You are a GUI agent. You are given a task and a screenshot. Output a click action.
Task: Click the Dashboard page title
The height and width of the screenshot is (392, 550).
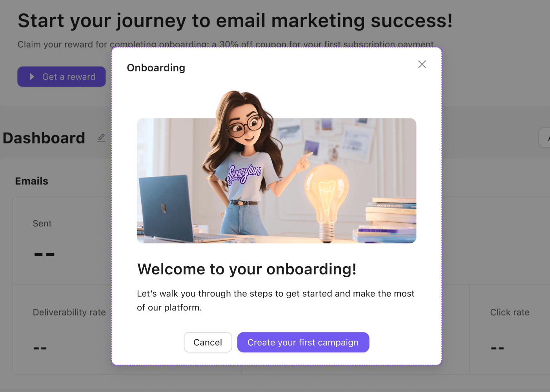click(x=44, y=138)
